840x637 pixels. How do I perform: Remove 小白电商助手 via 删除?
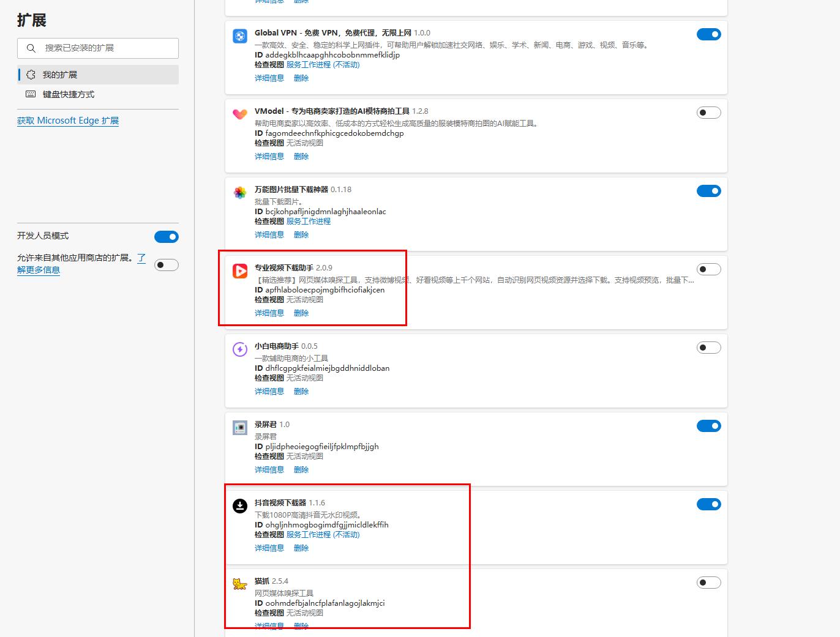pos(301,392)
